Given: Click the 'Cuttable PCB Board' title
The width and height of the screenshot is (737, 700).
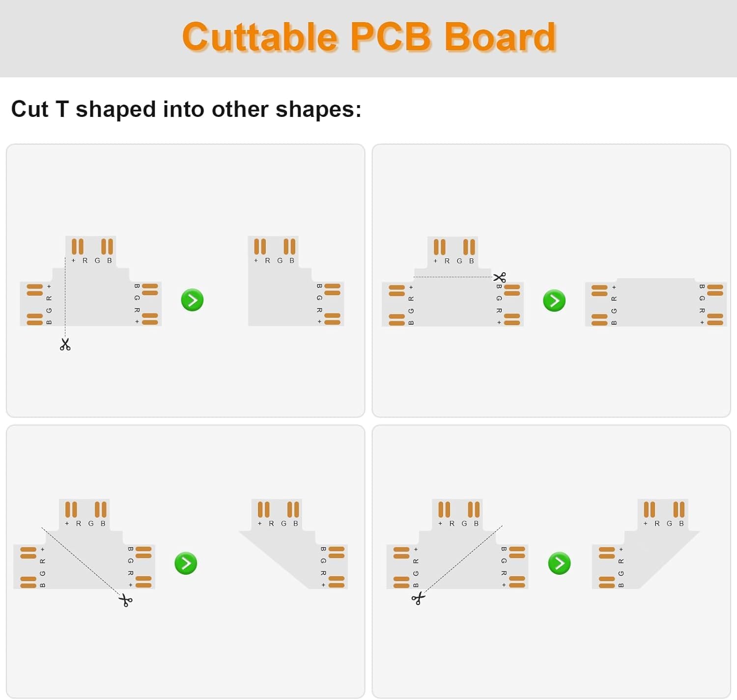Looking at the screenshot, I should pos(368,37).
